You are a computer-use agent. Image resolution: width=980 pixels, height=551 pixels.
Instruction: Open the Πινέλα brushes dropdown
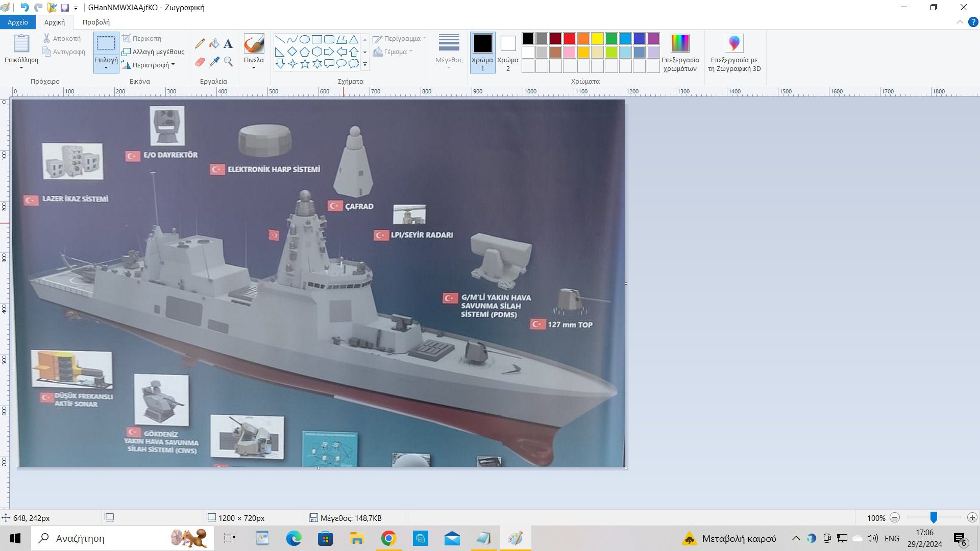pos(254,64)
